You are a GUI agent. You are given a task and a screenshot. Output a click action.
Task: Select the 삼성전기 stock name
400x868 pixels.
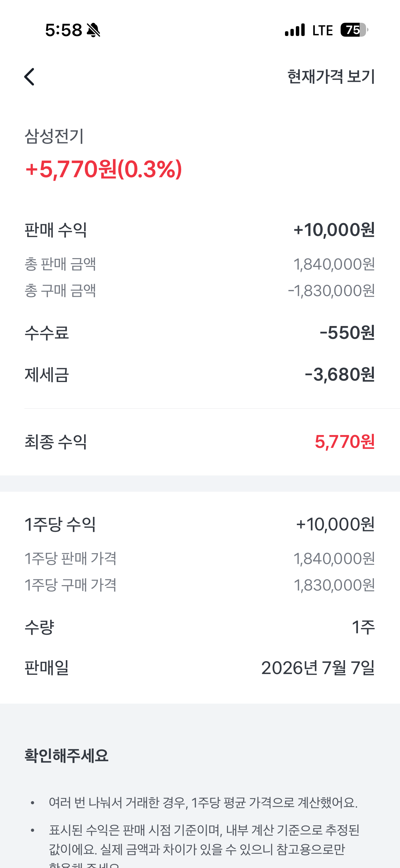coord(54,136)
